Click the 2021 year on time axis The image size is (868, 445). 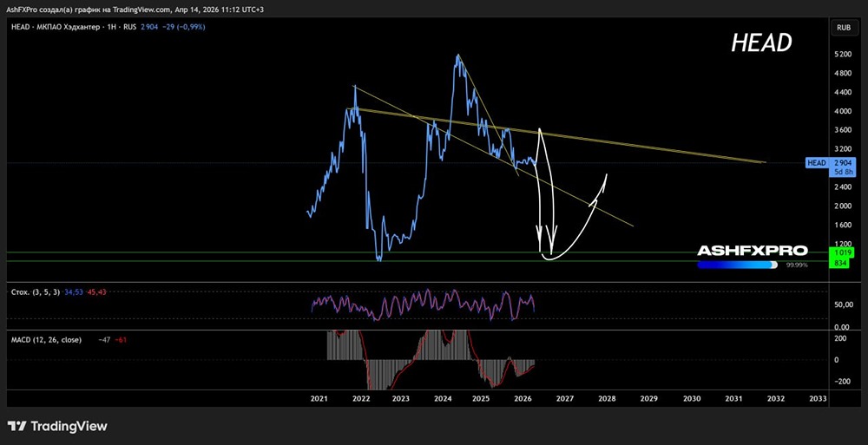pyautogui.click(x=319, y=398)
